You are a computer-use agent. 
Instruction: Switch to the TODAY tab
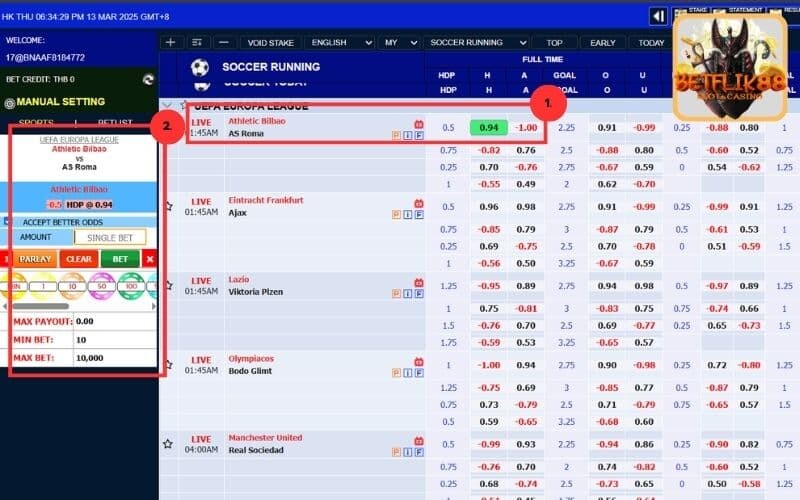pos(651,43)
